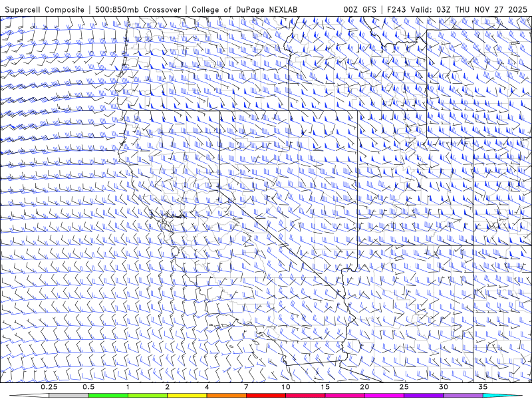
Task: Click the crimson 10–15 color bar segment
Action: pos(305,396)
